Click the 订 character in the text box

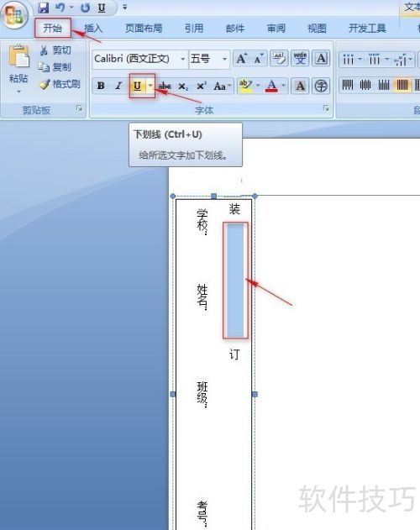(x=234, y=354)
